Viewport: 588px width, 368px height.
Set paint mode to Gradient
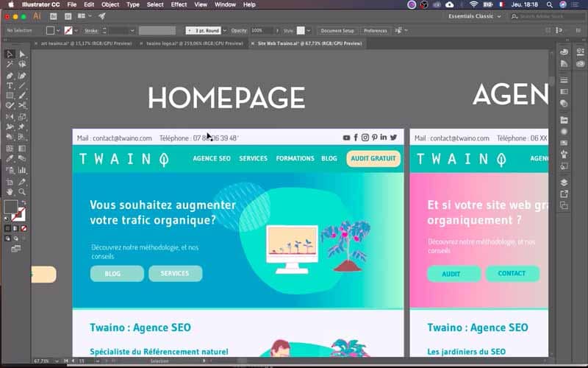click(15, 228)
